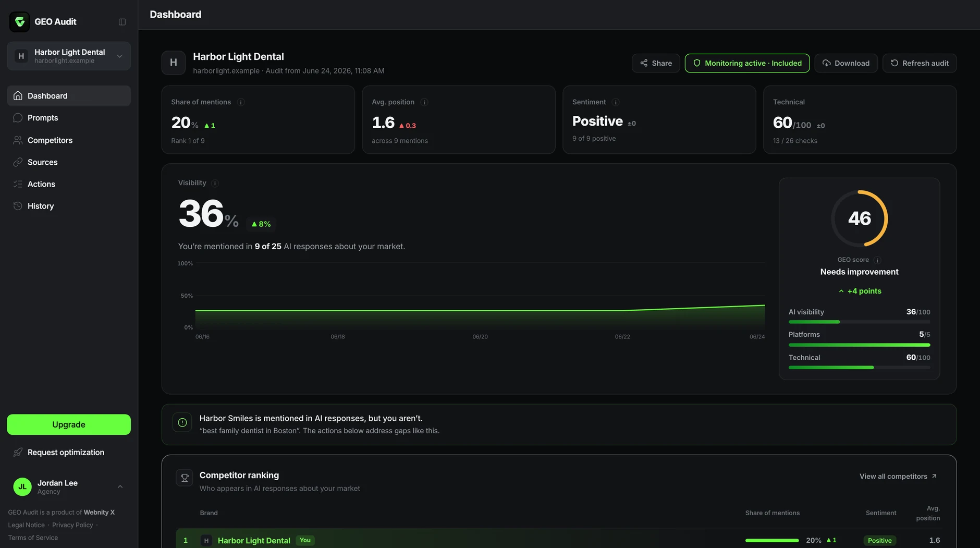Click the Competitor ranking trophy icon
Image resolution: width=980 pixels, height=548 pixels.
click(185, 478)
